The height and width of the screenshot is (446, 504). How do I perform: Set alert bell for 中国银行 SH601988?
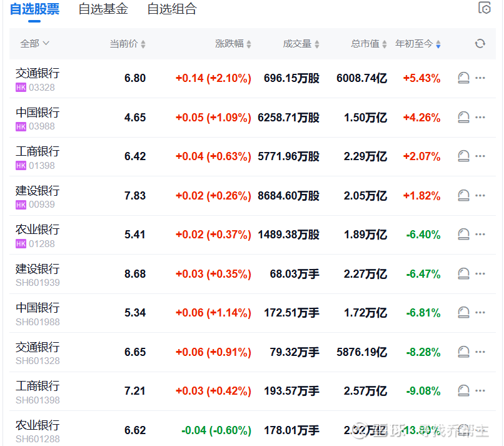pyautogui.click(x=463, y=312)
